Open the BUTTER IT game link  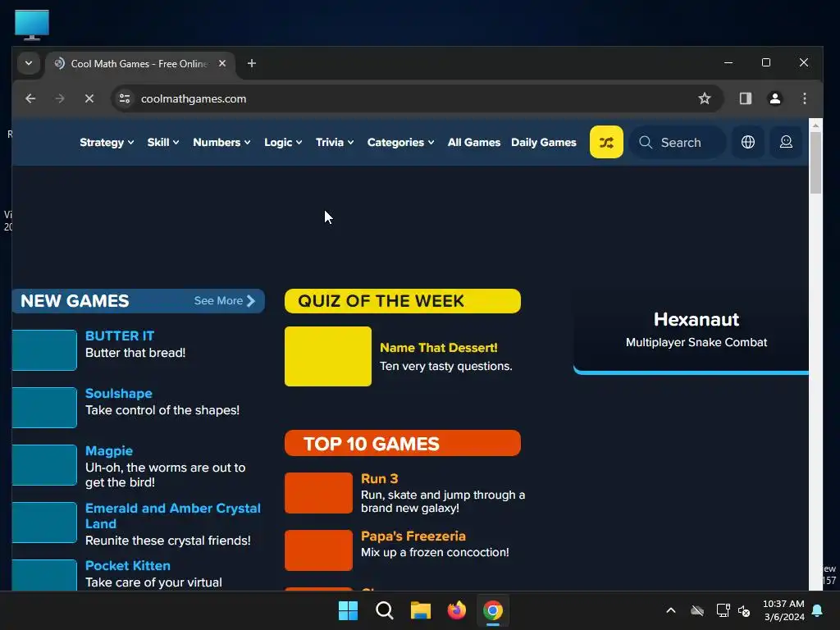point(120,336)
